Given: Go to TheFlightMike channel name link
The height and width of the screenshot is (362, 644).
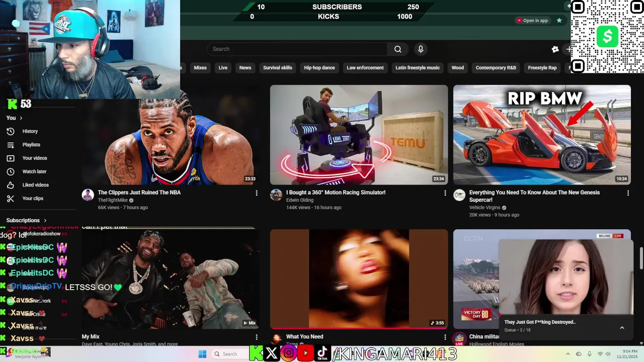Looking at the screenshot, I should (x=113, y=200).
